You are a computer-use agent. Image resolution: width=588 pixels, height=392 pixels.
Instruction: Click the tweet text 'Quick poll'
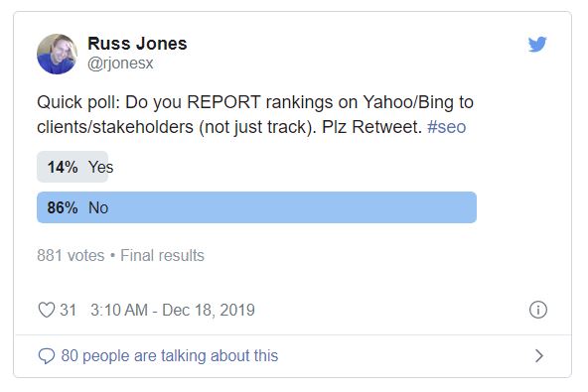point(78,102)
